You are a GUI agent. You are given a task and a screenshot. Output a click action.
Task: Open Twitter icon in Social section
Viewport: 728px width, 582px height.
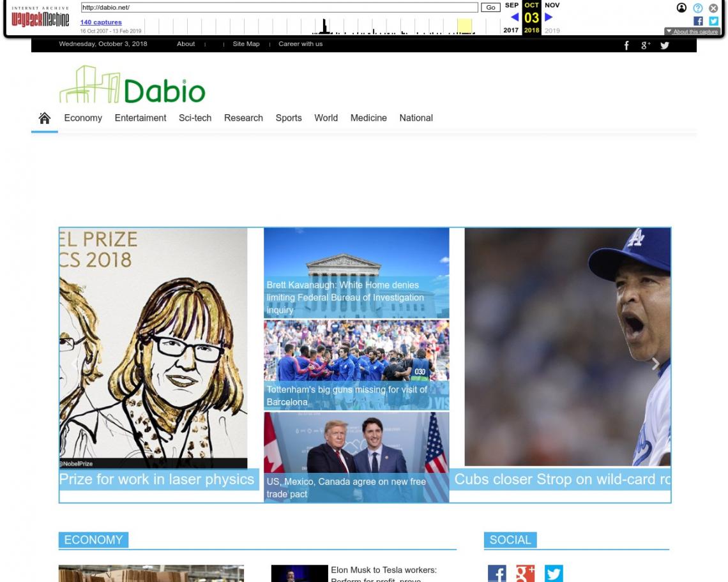(554, 573)
